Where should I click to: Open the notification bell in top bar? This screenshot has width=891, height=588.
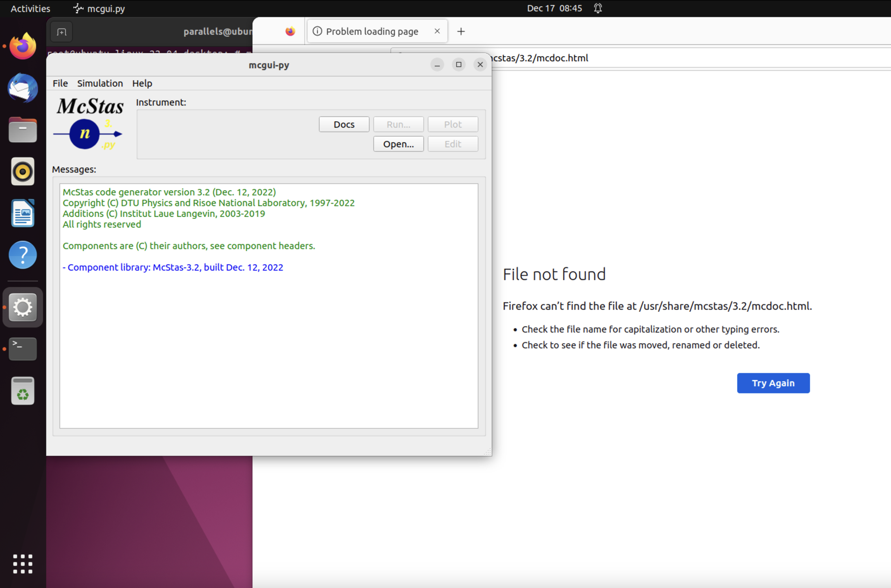point(597,8)
